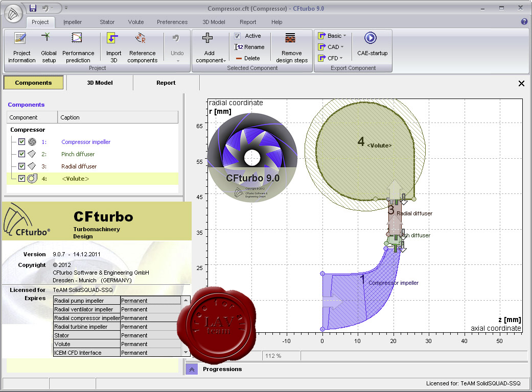This screenshot has height=392, width=532.
Task: Click the Caption column header
Action: point(118,117)
